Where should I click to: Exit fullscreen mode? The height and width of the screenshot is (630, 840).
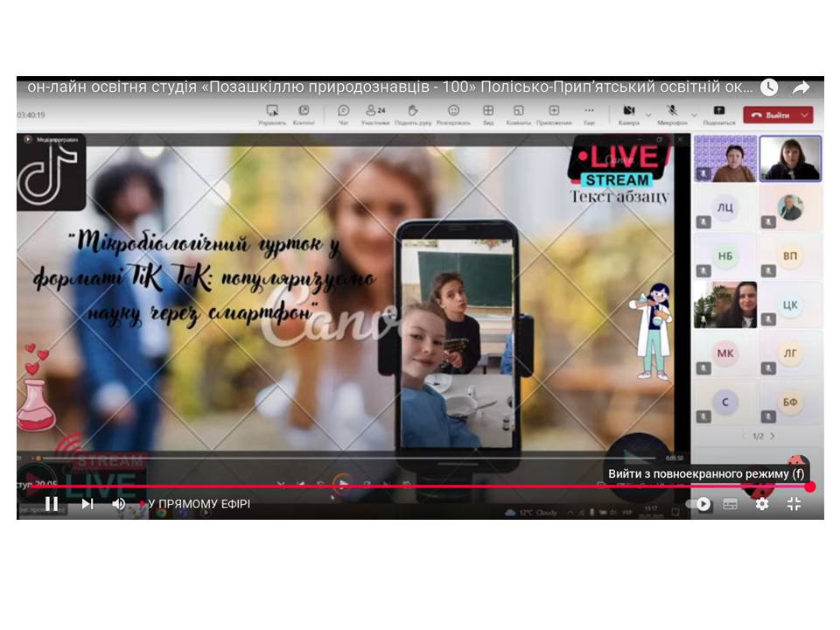[794, 504]
